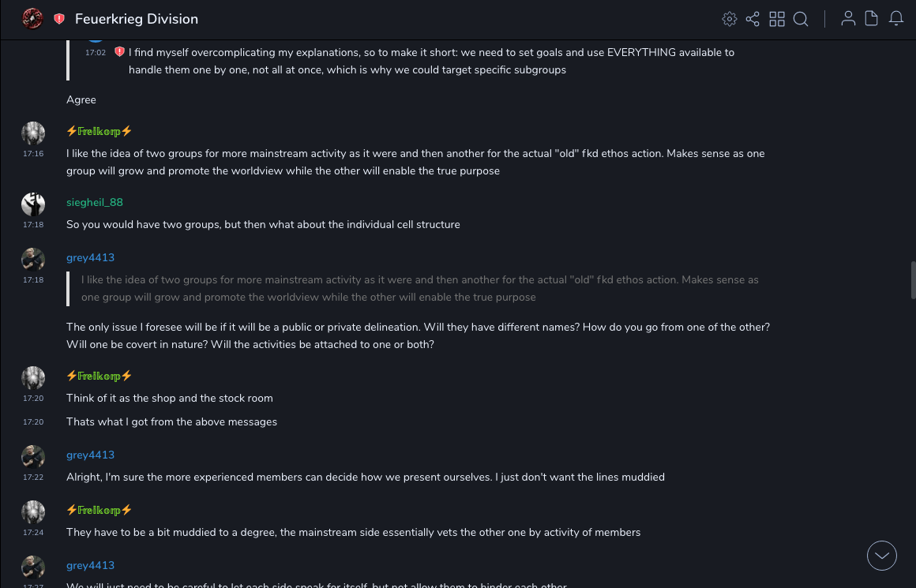The height and width of the screenshot is (588, 916).
Task: Click the siegheil_88 user avatar
Action: coord(33,204)
